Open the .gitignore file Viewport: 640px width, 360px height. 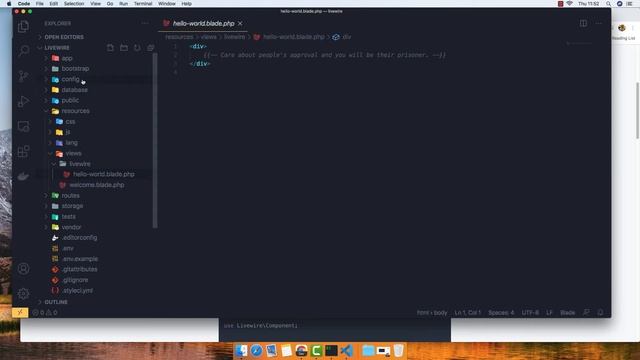(x=75, y=280)
